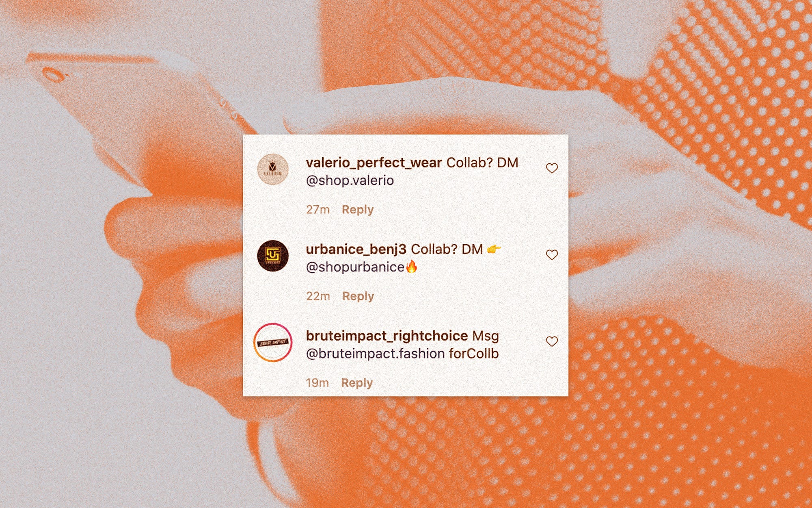The width and height of the screenshot is (812, 508).
Task: Open username bruteimpact_rightchoice
Action: click(387, 336)
